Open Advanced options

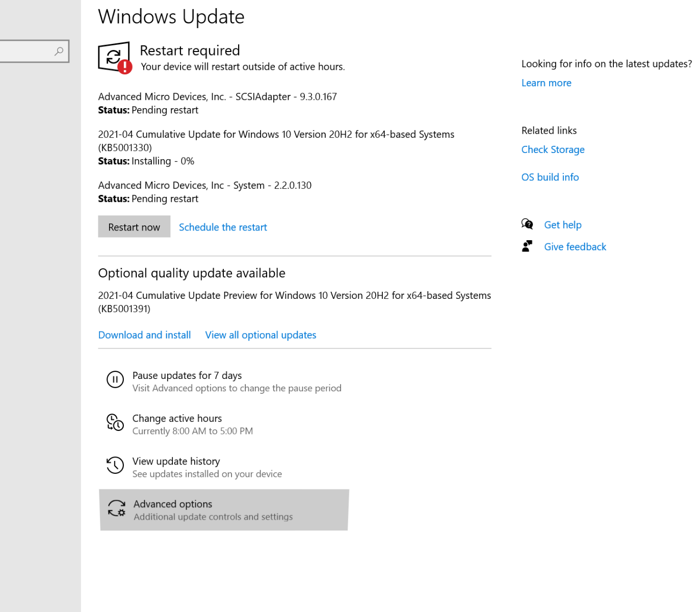pos(224,510)
